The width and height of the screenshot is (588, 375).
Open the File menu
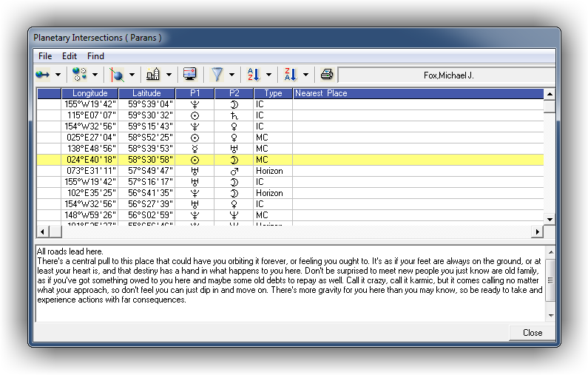click(45, 56)
